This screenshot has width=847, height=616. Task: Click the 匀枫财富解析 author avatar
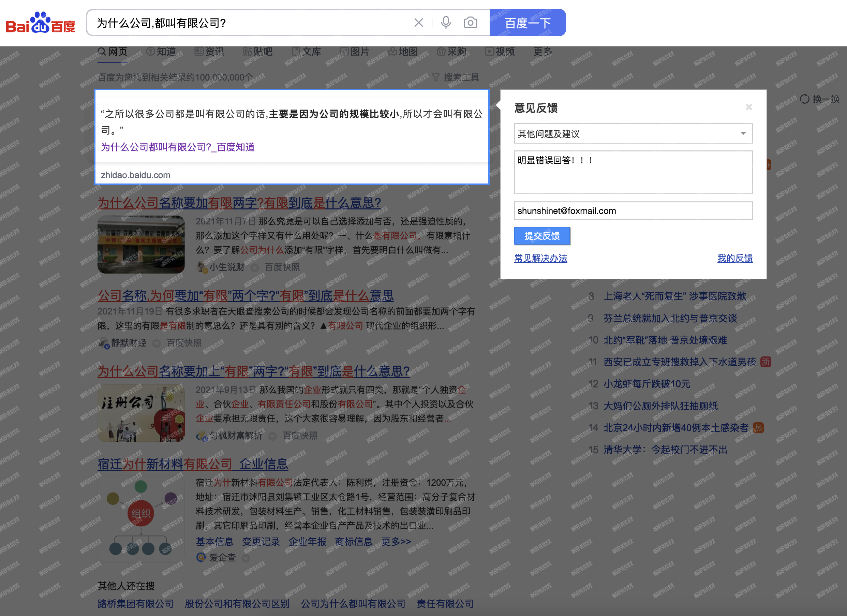pos(202,436)
